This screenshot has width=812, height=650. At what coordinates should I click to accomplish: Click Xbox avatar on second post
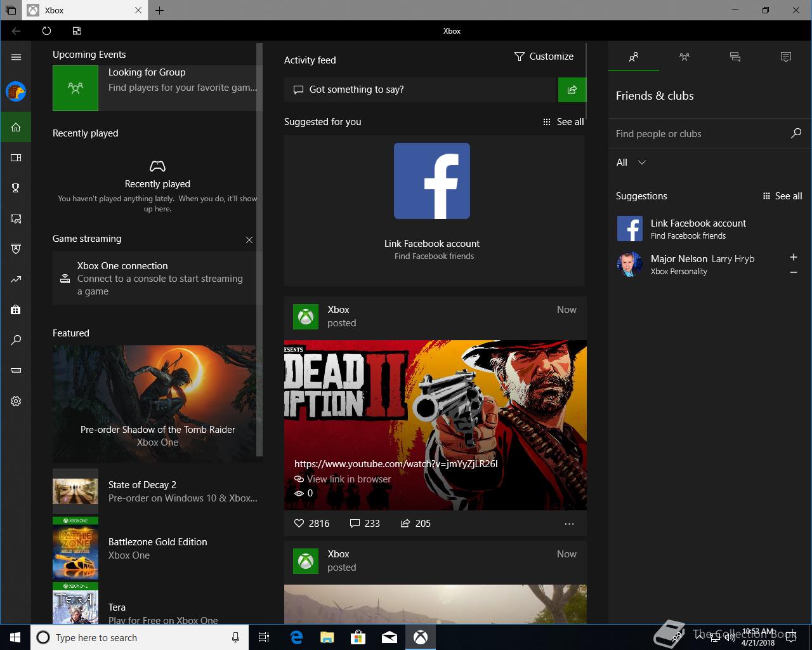tap(306, 561)
